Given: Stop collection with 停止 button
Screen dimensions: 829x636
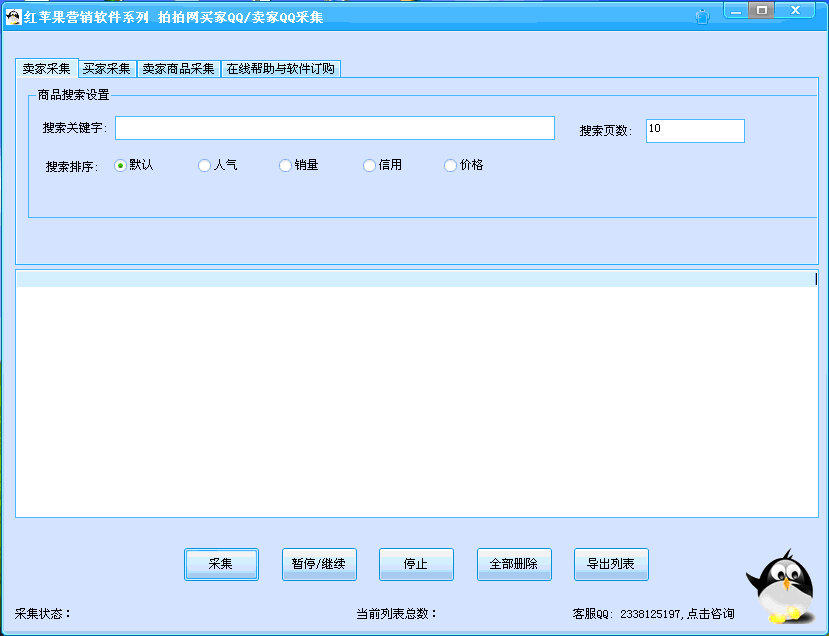Looking at the screenshot, I should [416, 564].
